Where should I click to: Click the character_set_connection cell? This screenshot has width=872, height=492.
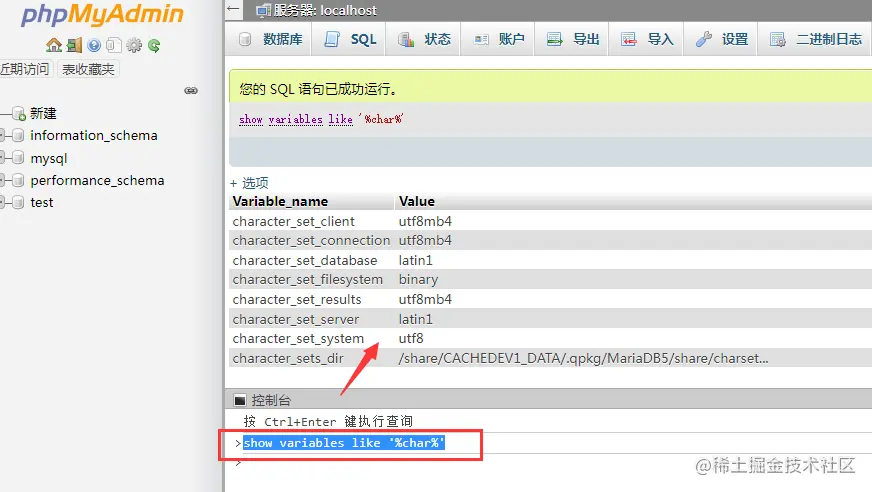point(311,241)
